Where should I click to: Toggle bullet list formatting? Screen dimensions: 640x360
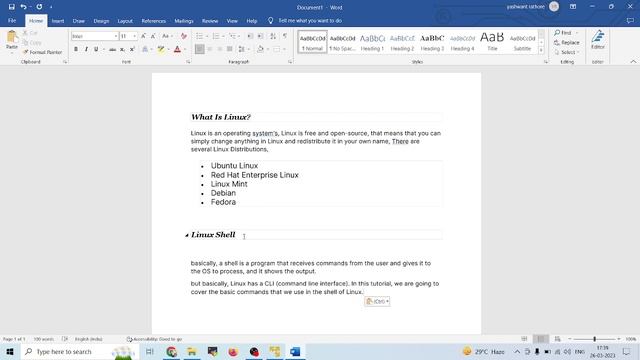(x=199, y=36)
